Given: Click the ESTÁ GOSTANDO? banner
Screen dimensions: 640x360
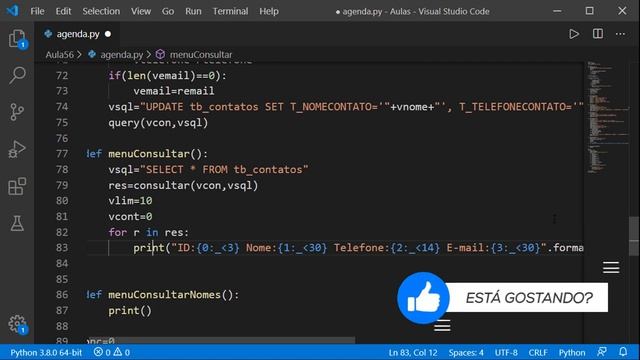Looking at the screenshot, I should [529, 298].
